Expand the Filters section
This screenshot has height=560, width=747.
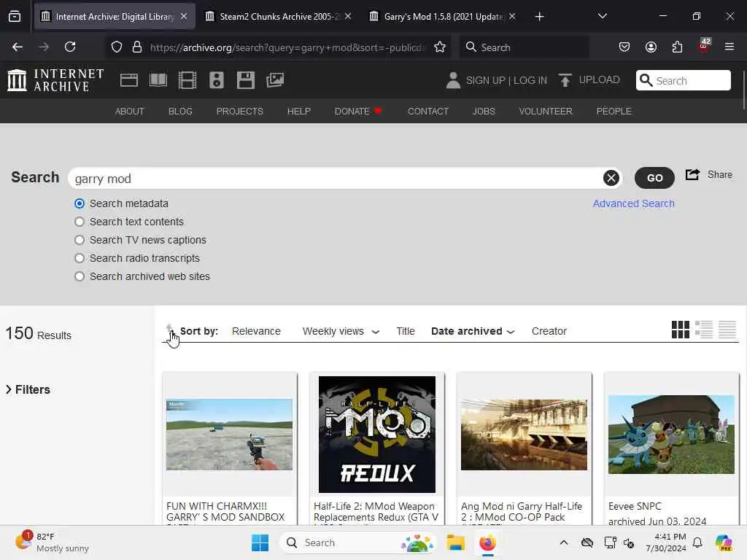[28, 389]
